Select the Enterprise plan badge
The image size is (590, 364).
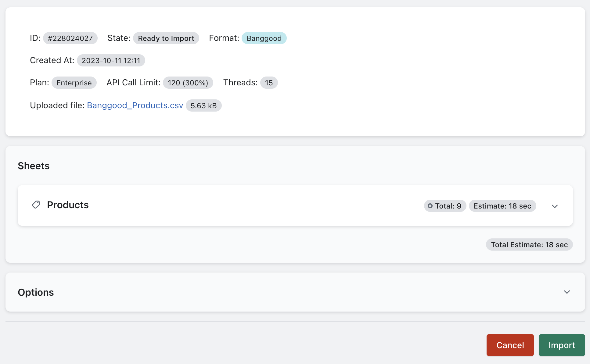tap(74, 83)
